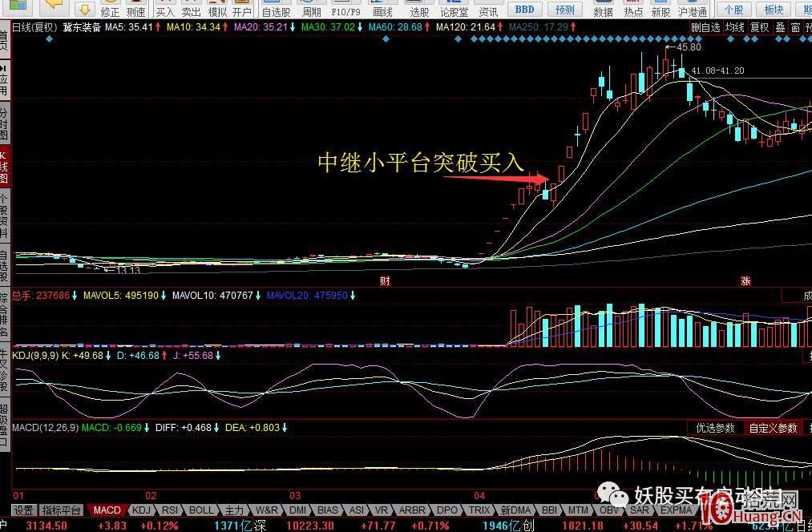The image size is (812, 532).
Task: Select the MACD indicator tab
Action: tap(107, 510)
